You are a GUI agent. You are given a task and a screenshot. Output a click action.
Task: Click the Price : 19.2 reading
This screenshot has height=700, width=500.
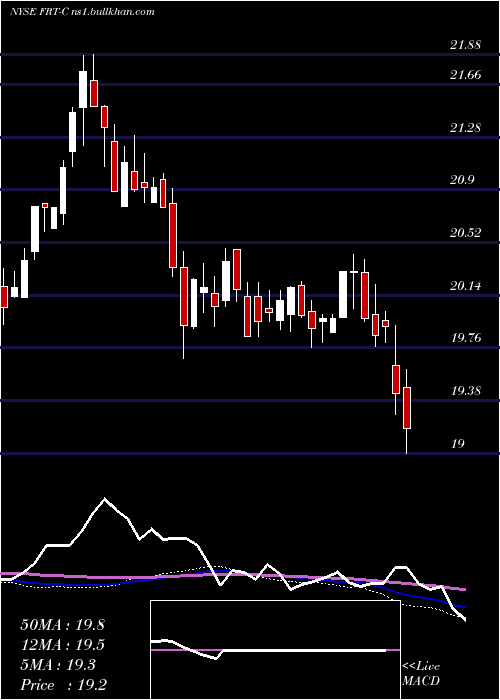click(63, 685)
